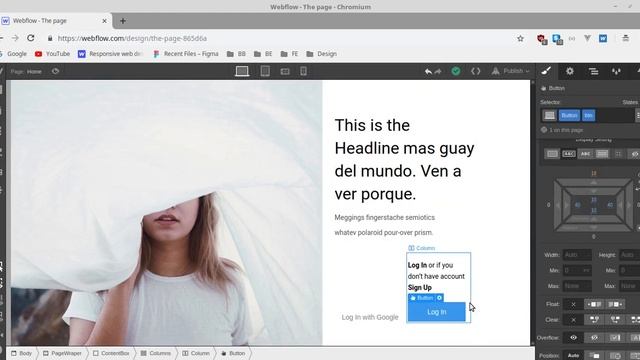Viewport: 640px width, 360px height.
Task: Set display to inline-block
Action: (569, 154)
